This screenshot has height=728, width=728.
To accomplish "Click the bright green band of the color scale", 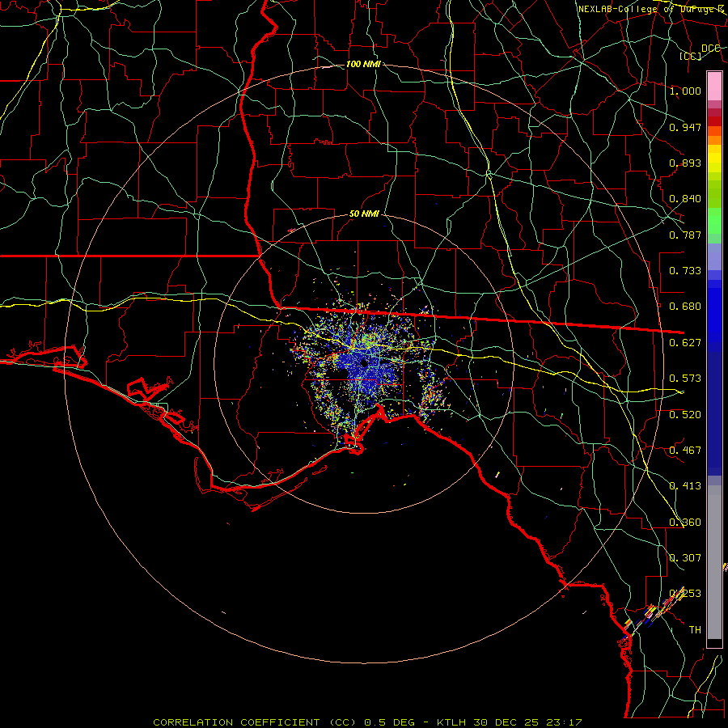I will (x=714, y=221).
